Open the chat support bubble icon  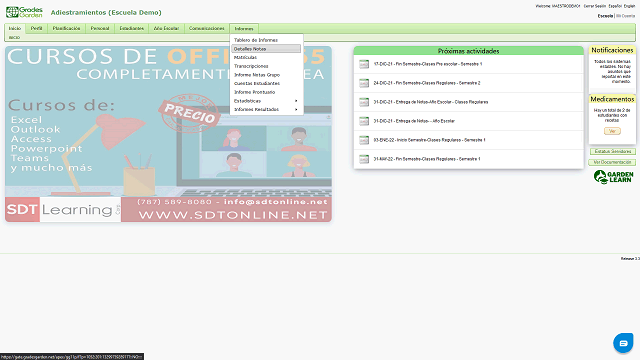(x=623, y=343)
